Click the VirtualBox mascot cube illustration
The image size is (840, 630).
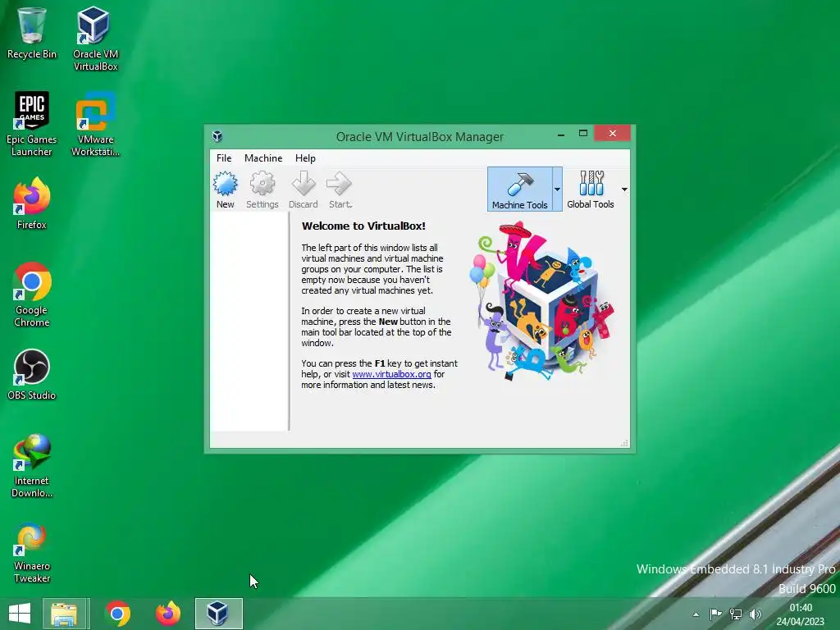point(541,302)
